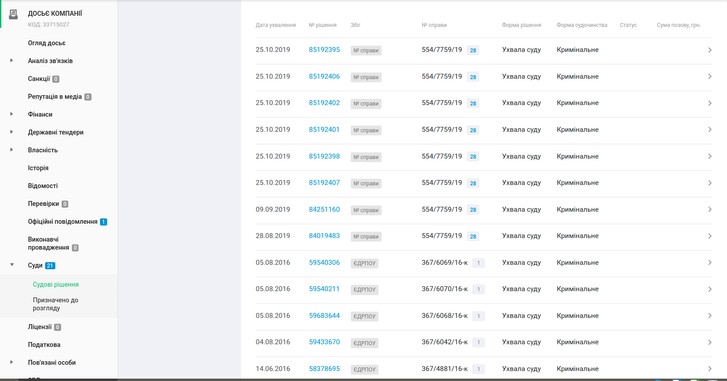727x381 pixels.
Task: Expand row 85192395 with chevron arrow
Action: point(709,50)
